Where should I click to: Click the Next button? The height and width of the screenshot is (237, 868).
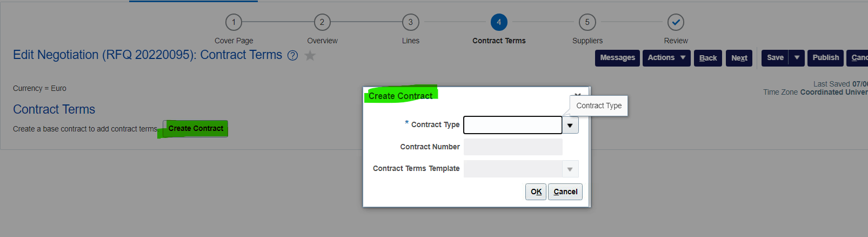pos(739,58)
